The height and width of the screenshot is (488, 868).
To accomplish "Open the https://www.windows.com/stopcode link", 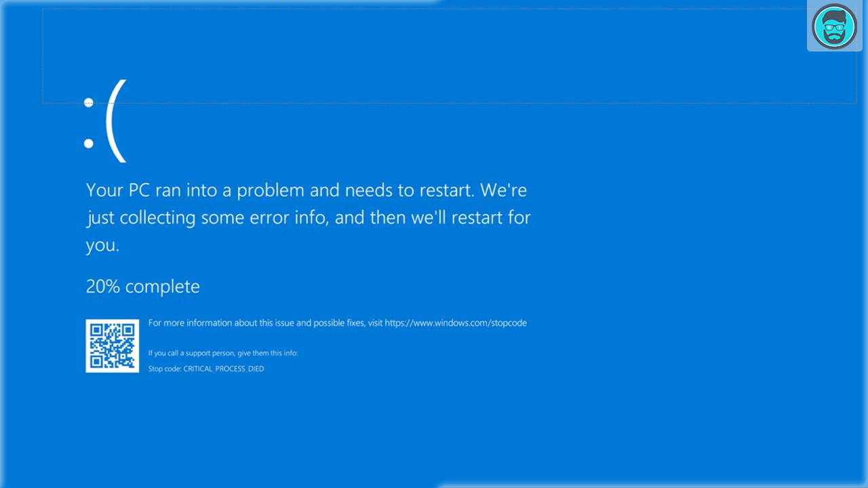I will pos(456,323).
